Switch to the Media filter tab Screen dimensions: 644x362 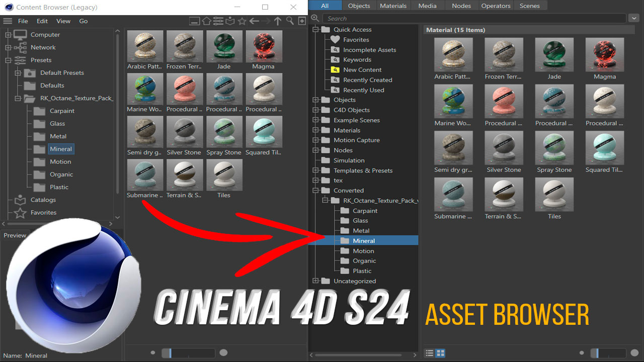coord(428,6)
